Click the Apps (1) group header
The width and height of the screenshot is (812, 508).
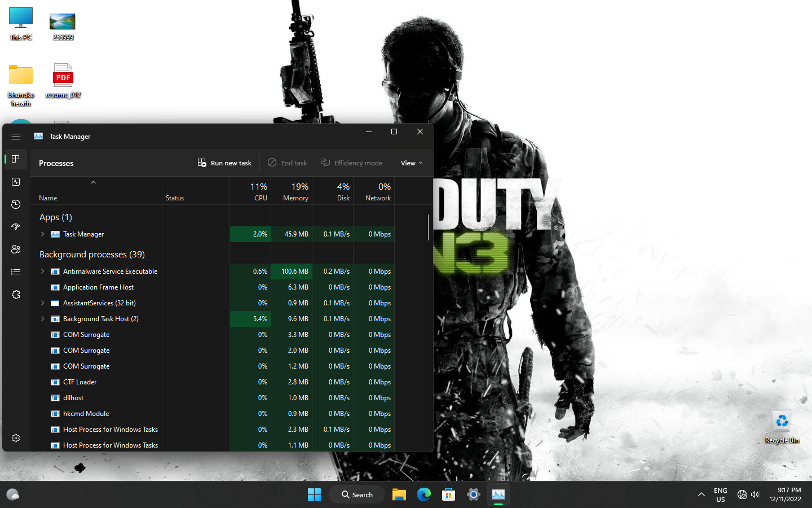56,217
